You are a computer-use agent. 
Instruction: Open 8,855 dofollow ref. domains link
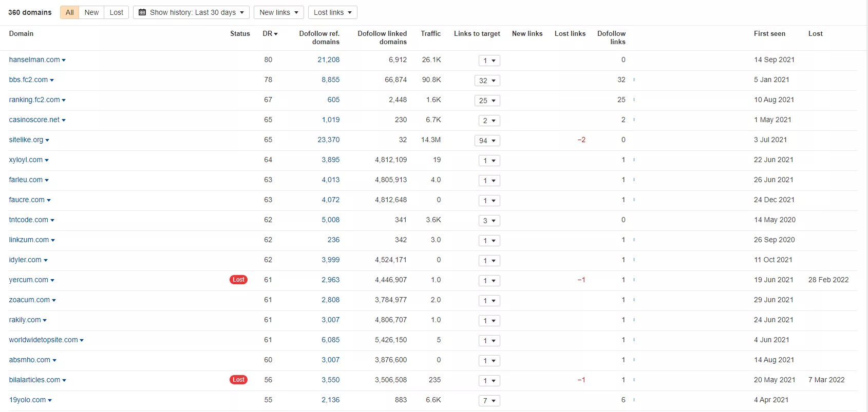click(331, 80)
